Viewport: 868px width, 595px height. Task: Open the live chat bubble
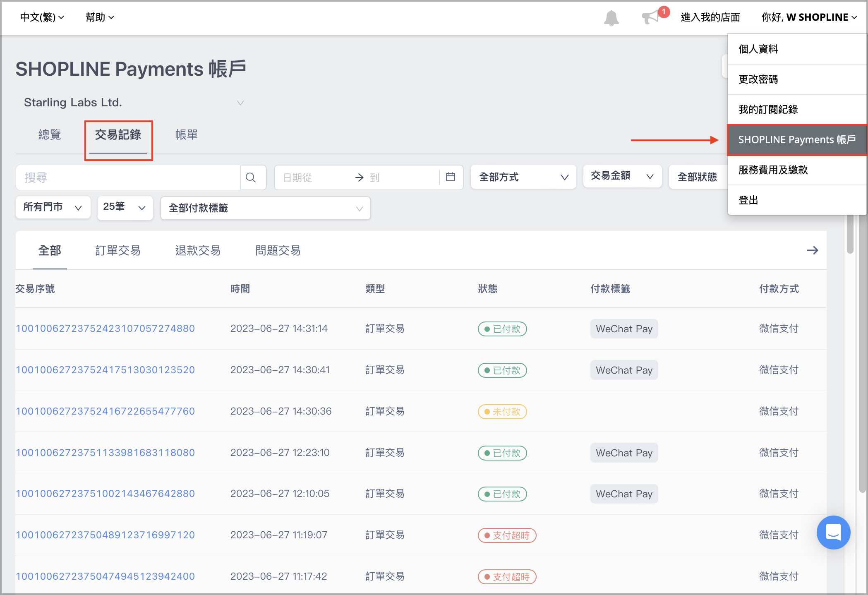(834, 533)
